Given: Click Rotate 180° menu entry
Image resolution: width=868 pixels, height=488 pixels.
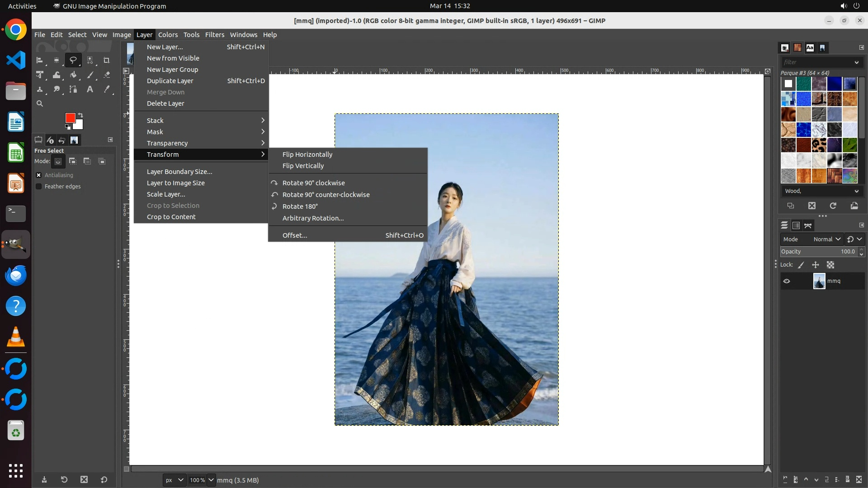Looking at the screenshot, I should point(300,206).
